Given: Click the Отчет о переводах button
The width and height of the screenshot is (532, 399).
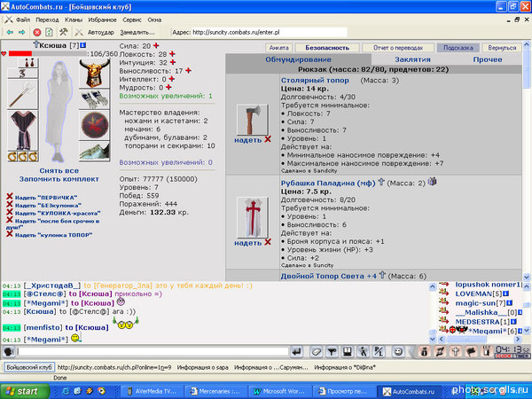Looking at the screenshot, I should (398, 48).
